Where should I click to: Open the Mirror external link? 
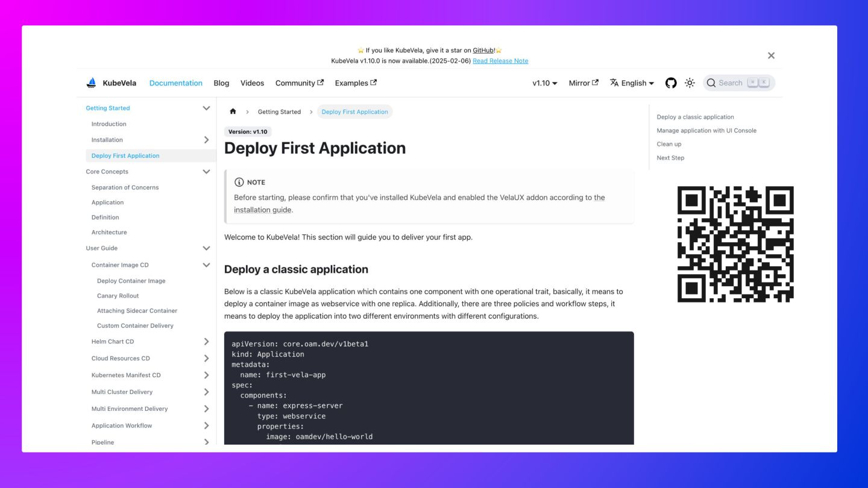point(583,83)
